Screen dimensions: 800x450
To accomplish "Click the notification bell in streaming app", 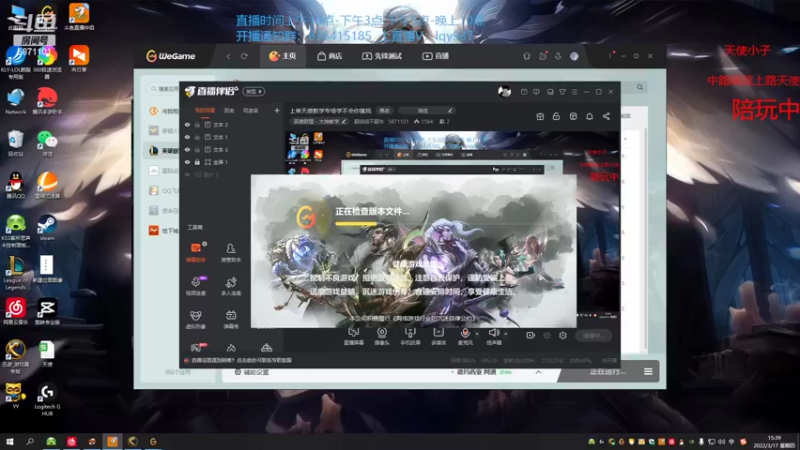I will pyautogui.click(x=589, y=116).
